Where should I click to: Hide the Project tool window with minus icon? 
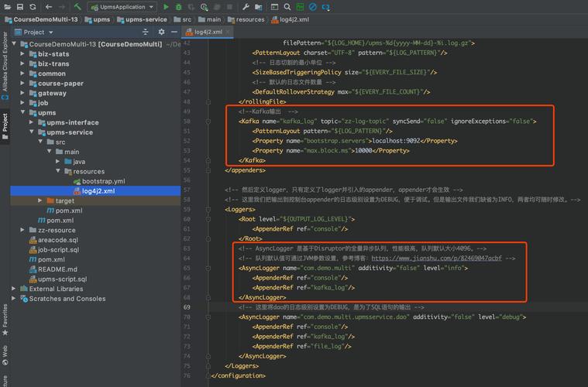tap(174, 33)
